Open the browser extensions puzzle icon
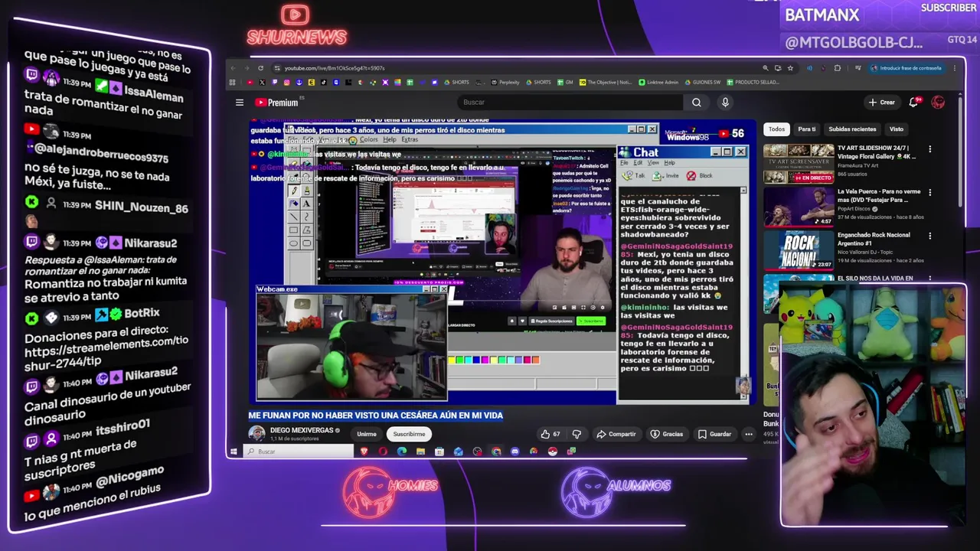This screenshot has width=980, height=551. (837, 68)
